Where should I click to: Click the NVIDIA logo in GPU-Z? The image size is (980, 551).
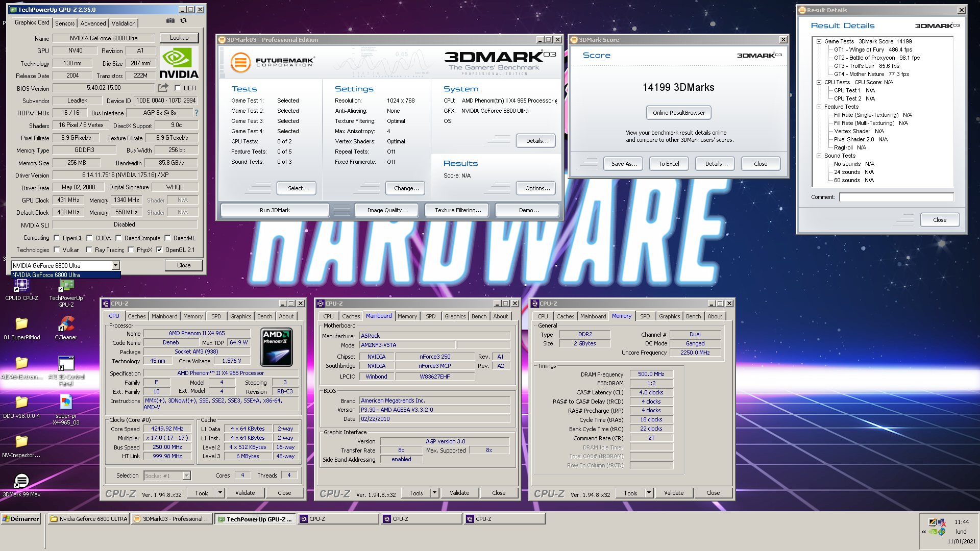(179, 63)
